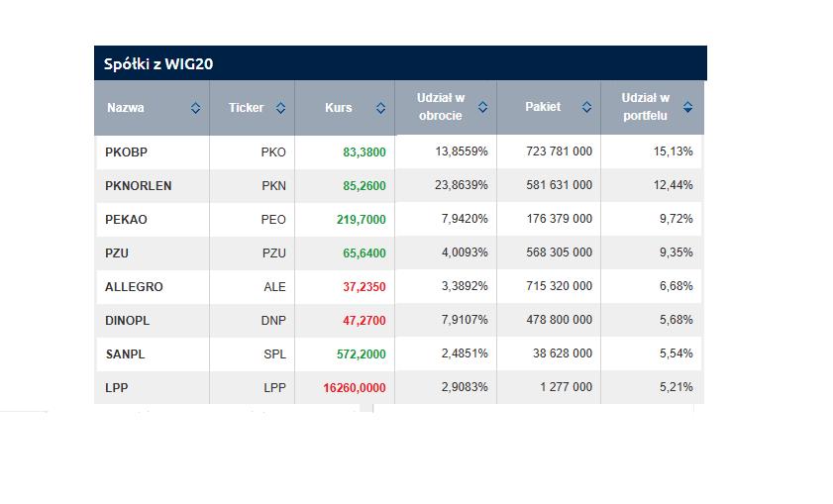Select turnover share 7,9420%
Viewport: 833px width, 504px height.
pos(465,219)
